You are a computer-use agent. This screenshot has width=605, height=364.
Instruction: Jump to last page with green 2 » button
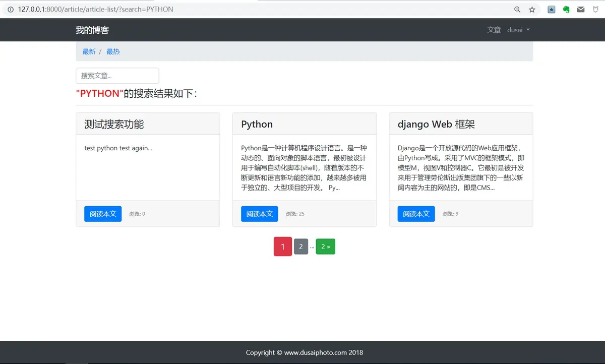point(326,247)
